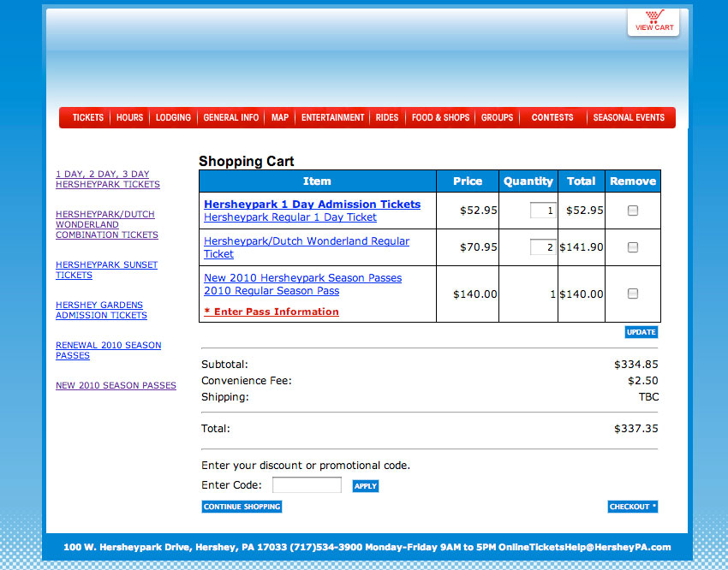Open the Entertainment menu
The height and width of the screenshot is (570, 728).
[332, 117]
